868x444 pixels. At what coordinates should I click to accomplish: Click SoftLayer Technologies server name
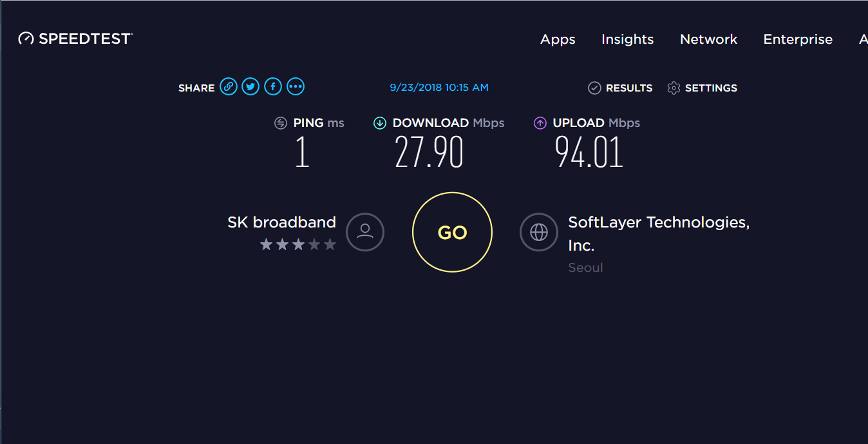tap(658, 223)
